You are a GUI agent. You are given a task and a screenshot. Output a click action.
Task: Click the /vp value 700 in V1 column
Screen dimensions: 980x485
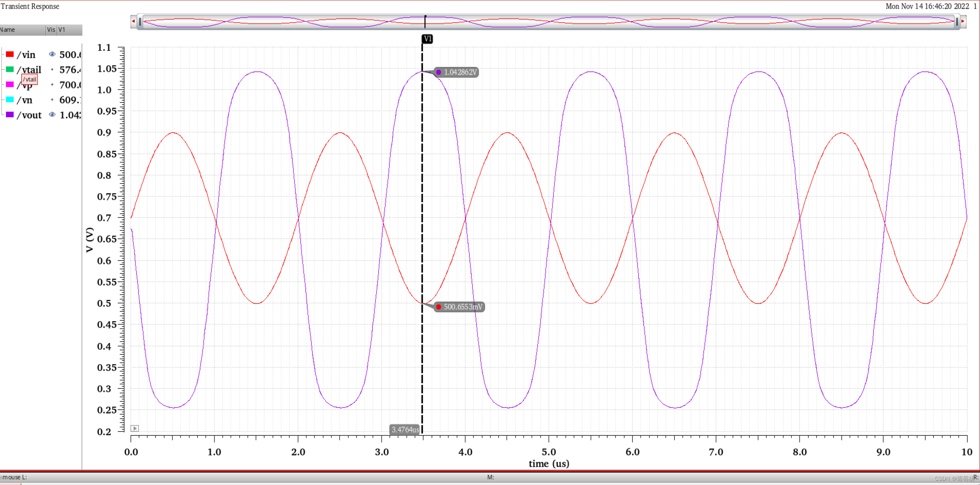70,85
